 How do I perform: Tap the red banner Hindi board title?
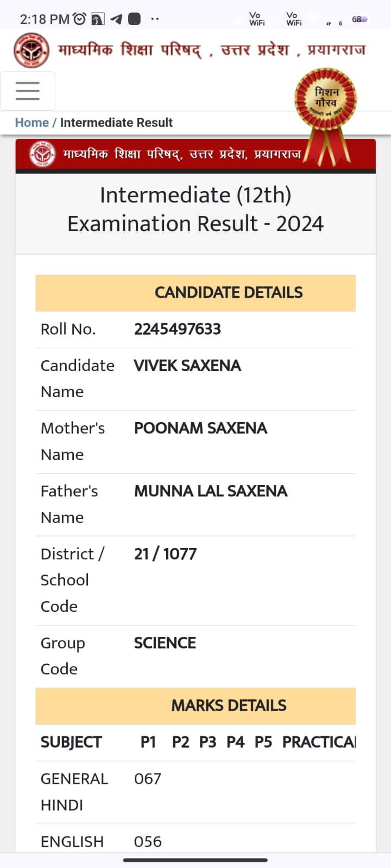182,154
